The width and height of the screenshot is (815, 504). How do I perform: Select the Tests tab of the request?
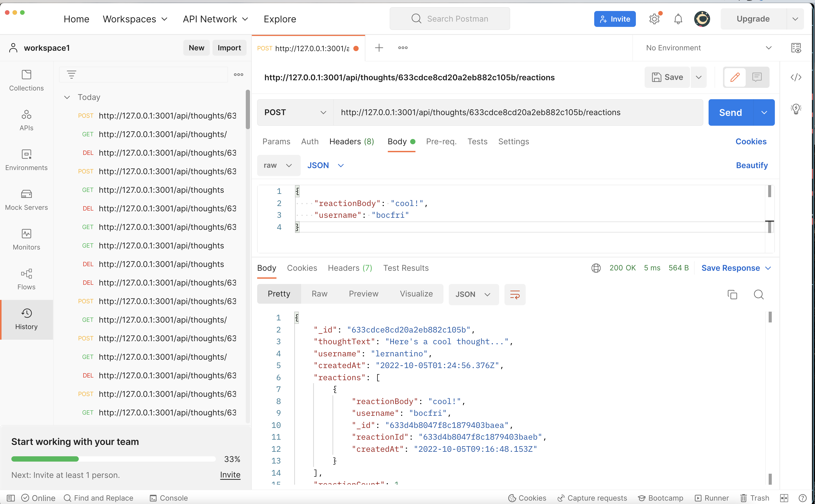point(477,141)
